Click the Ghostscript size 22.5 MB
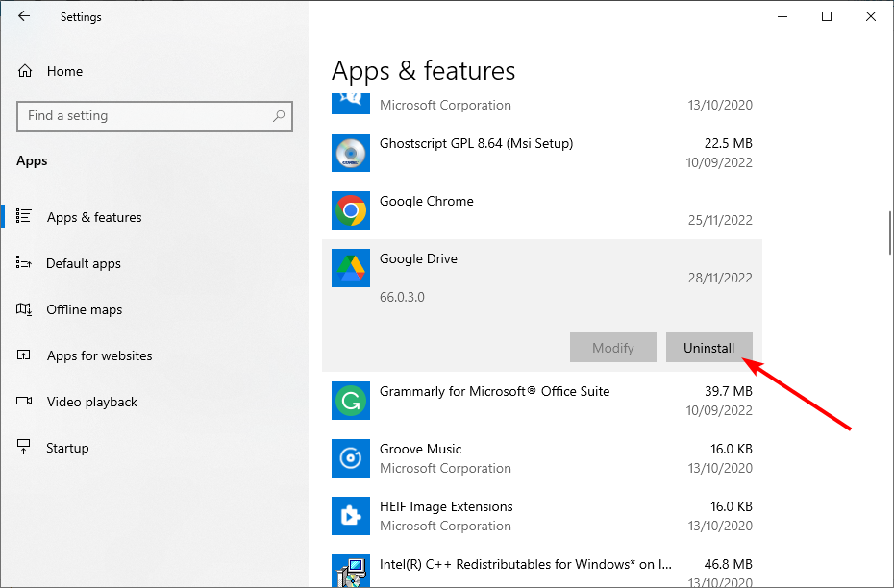This screenshot has width=894, height=588. click(x=728, y=143)
